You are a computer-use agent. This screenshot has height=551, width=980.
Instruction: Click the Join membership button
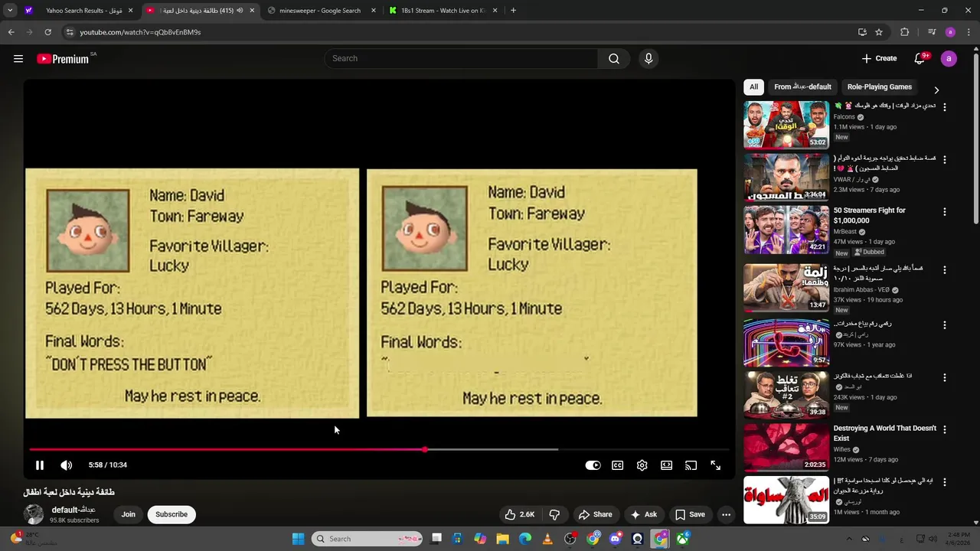point(128,514)
